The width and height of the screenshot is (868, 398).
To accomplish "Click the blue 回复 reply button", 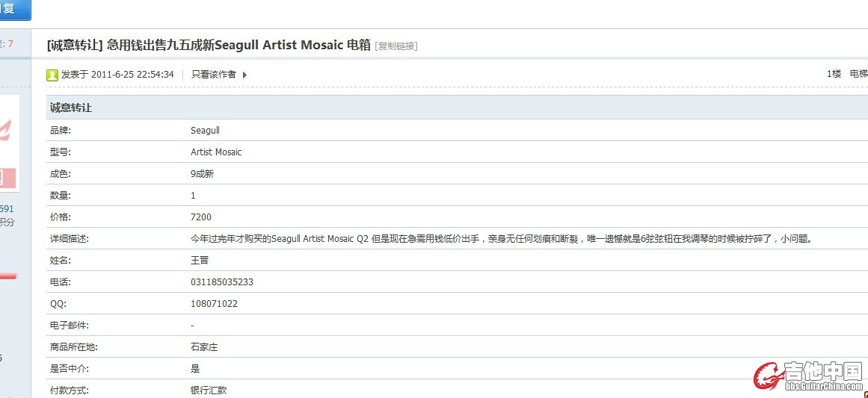I will click(15, 10).
